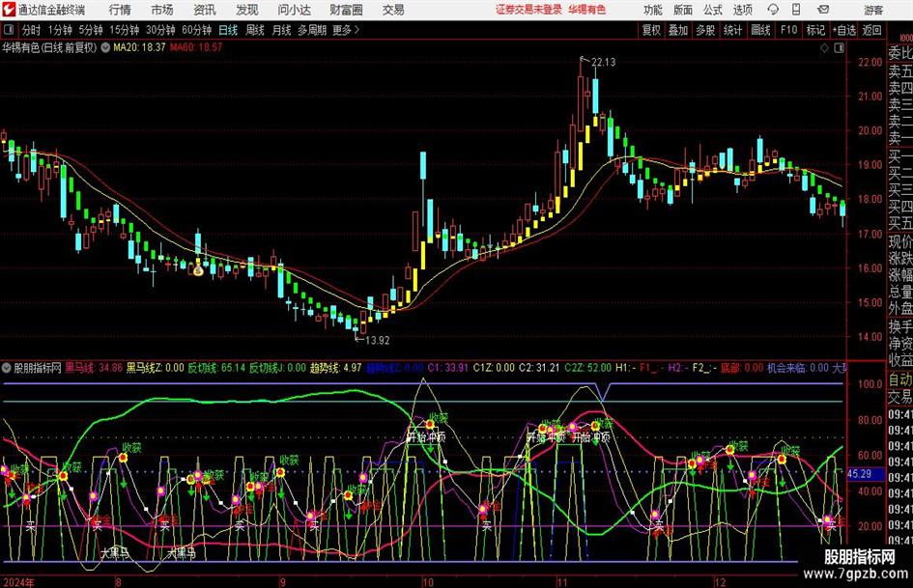
Task: Click the 标记 mark button
Action: (815, 30)
